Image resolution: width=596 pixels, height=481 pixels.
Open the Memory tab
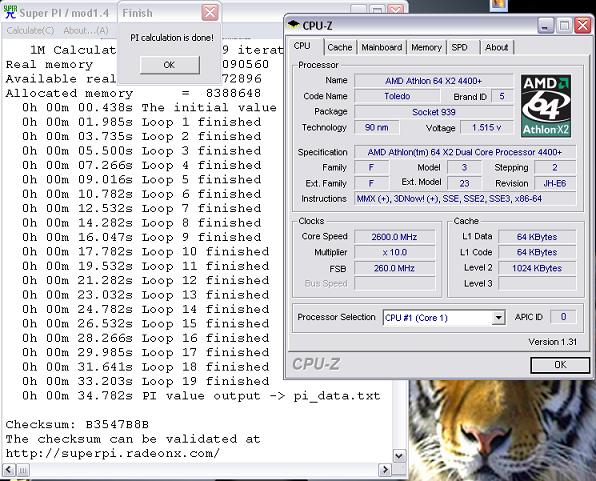(x=426, y=47)
